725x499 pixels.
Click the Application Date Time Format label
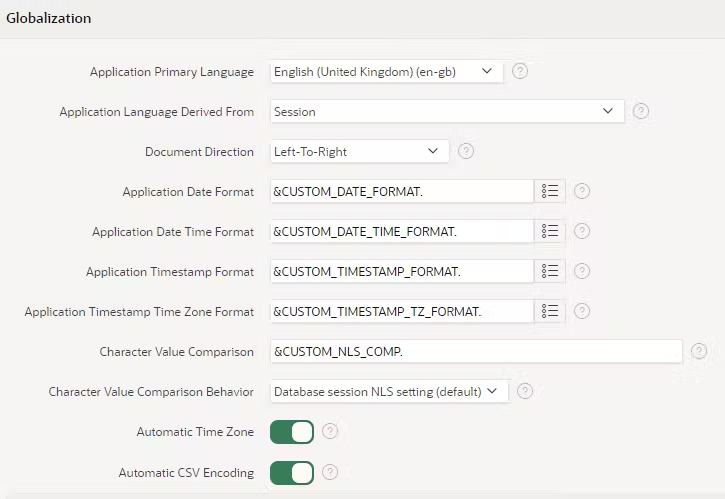(173, 232)
